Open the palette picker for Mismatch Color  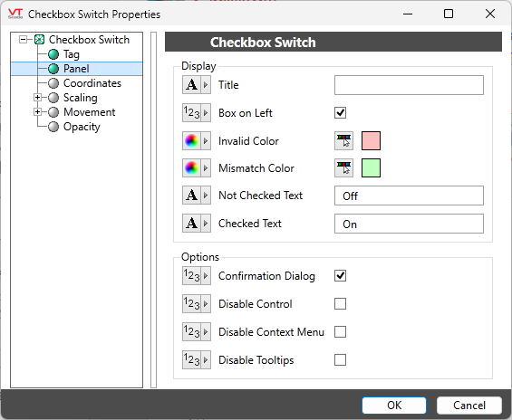click(x=343, y=168)
